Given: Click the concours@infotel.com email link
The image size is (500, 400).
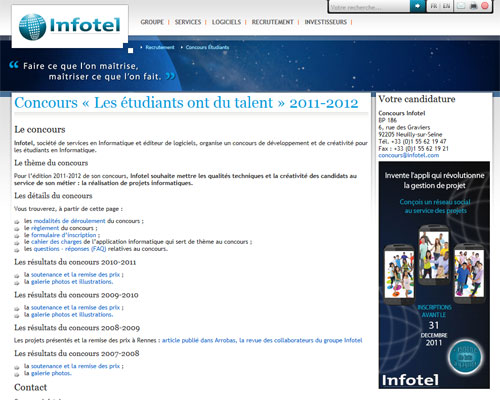Looking at the screenshot, I should 409,155.
